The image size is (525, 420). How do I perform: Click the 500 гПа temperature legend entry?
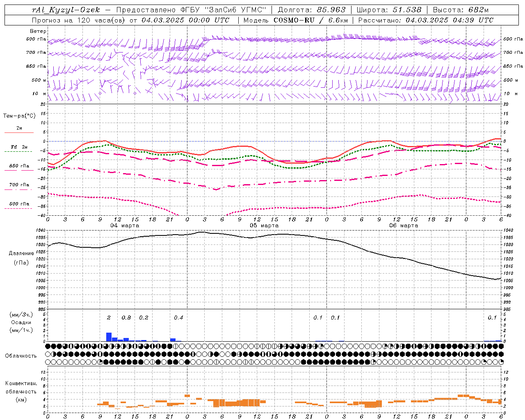pos(19,204)
